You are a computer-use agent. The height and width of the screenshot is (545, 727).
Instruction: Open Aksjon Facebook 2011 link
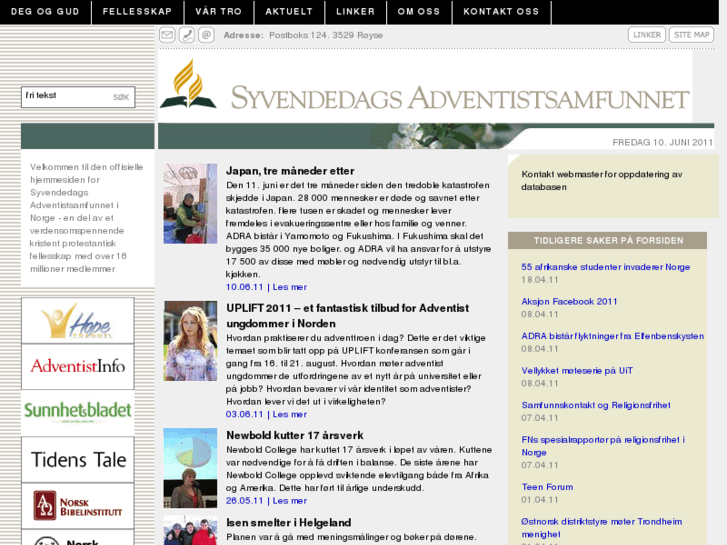[569, 301]
